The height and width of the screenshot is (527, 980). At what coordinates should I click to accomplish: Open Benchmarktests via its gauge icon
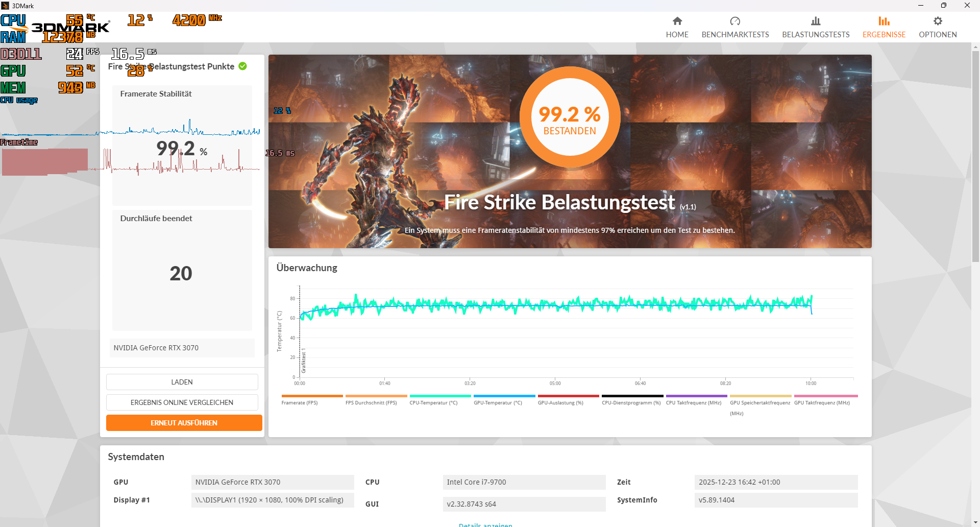coord(735,21)
